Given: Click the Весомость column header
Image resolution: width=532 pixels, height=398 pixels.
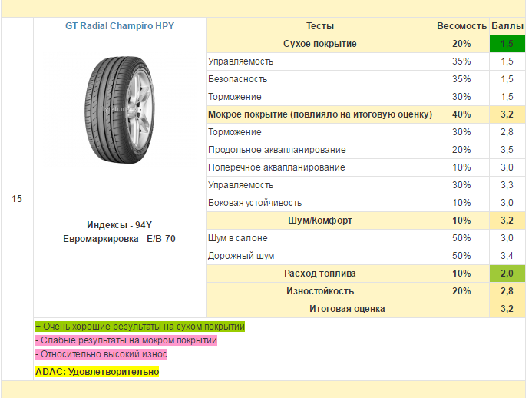Looking at the screenshot, I should click(461, 26).
